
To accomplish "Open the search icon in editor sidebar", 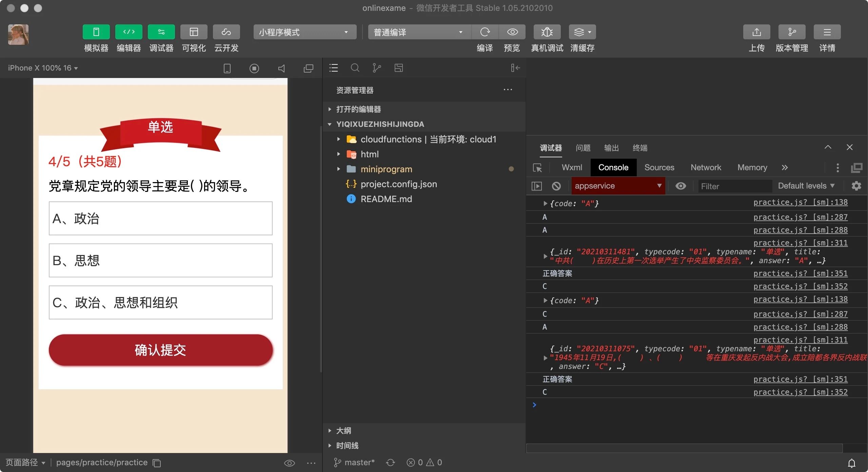I will (355, 68).
